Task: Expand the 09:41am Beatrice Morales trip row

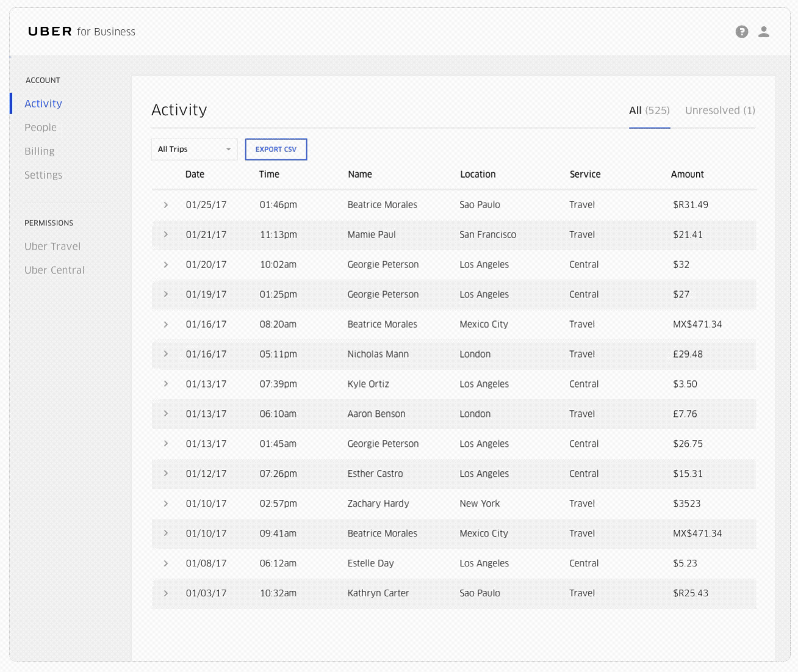Action: tap(165, 533)
